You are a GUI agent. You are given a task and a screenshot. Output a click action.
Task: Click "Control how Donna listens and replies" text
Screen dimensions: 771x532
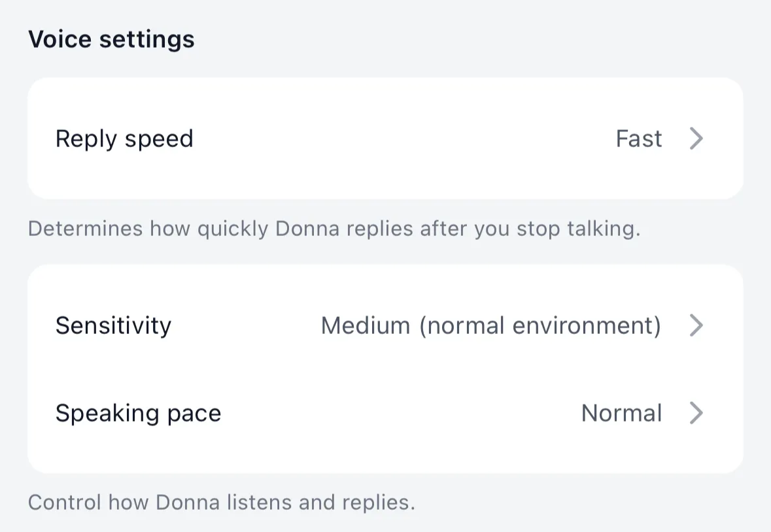(222, 503)
